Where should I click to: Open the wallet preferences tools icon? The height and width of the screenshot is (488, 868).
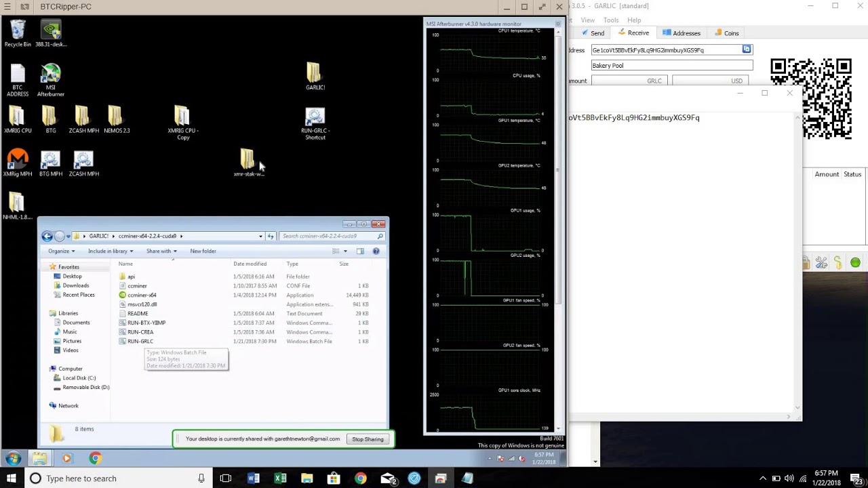pos(821,263)
